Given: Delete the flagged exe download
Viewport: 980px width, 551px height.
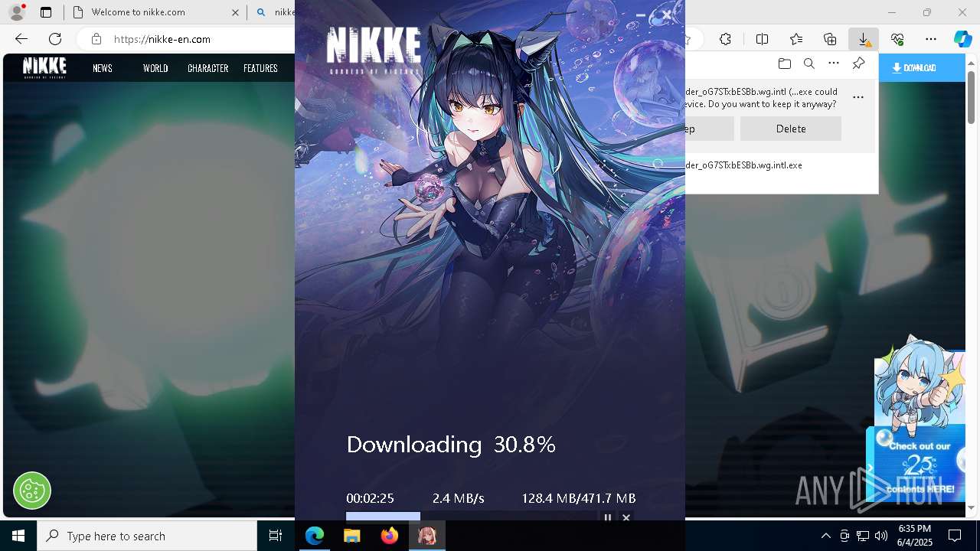Looking at the screenshot, I should click(x=791, y=129).
